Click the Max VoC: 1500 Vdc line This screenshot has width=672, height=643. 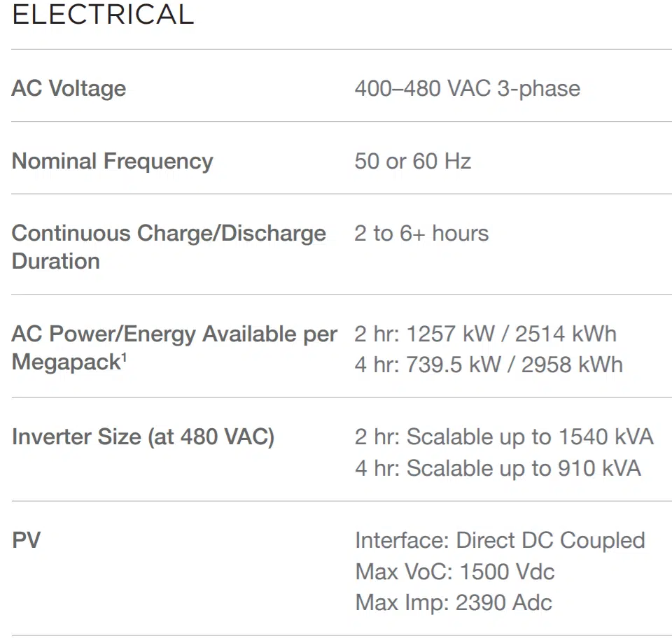tap(455, 572)
